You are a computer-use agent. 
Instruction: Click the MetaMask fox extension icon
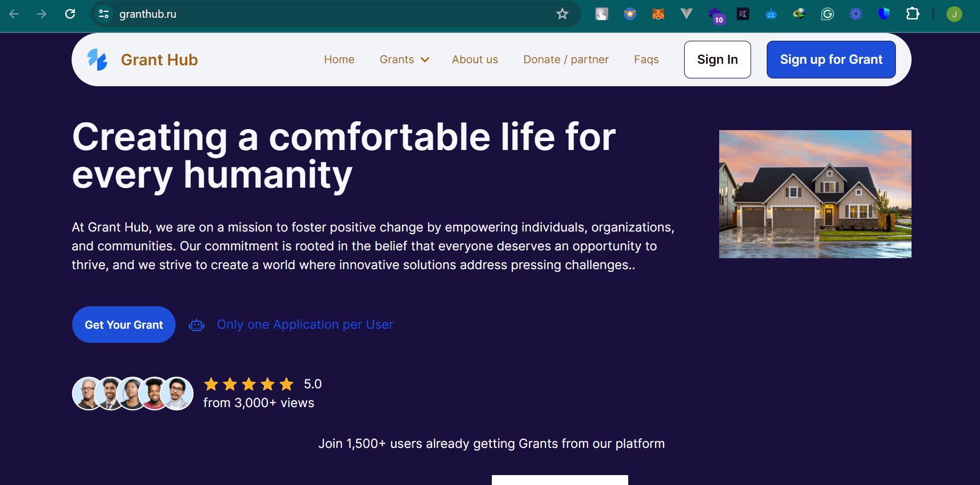click(658, 14)
